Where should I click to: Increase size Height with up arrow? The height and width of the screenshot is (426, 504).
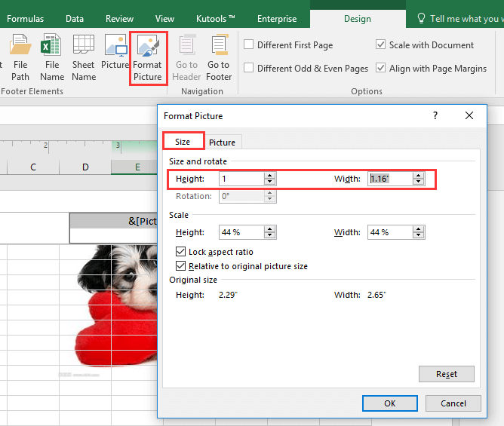coord(269,176)
